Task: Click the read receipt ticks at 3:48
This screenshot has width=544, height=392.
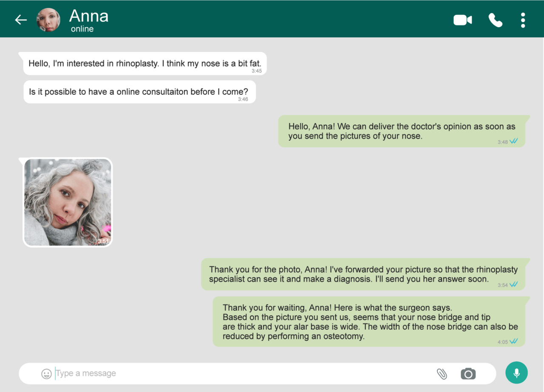Action: (x=513, y=142)
